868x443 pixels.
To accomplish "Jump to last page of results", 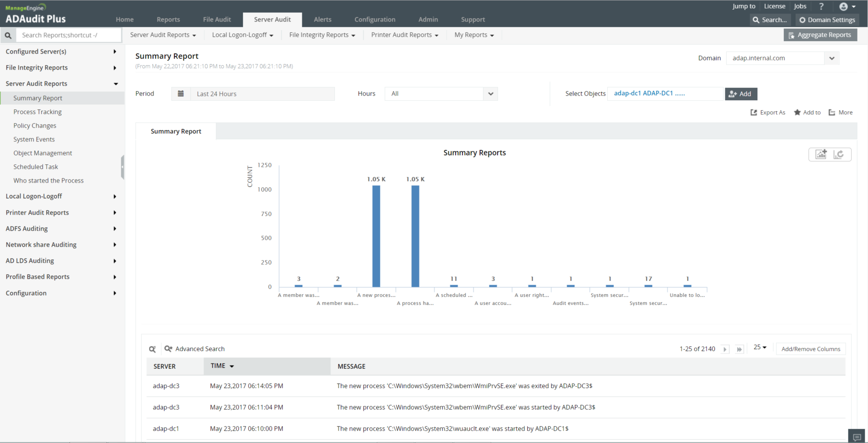I will tap(739, 349).
